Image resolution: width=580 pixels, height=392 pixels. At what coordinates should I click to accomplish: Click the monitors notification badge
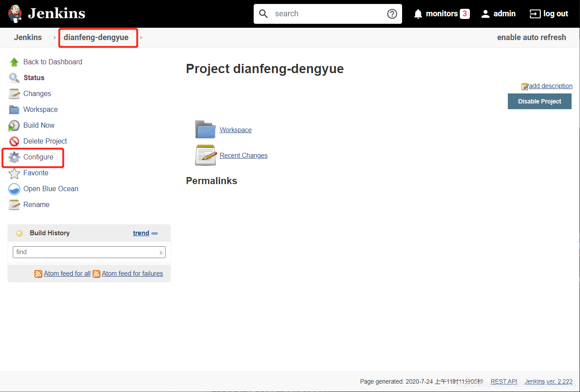click(x=465, y=14)
